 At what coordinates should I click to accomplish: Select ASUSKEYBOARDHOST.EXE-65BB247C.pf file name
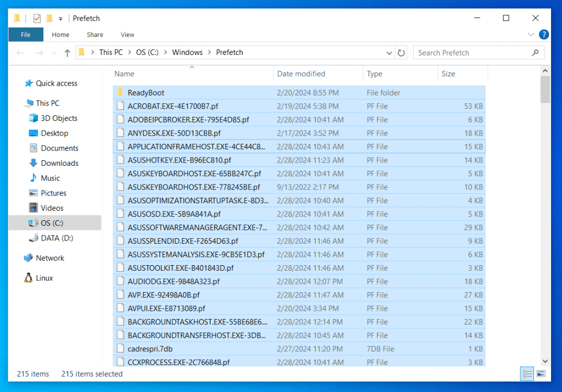194,173
